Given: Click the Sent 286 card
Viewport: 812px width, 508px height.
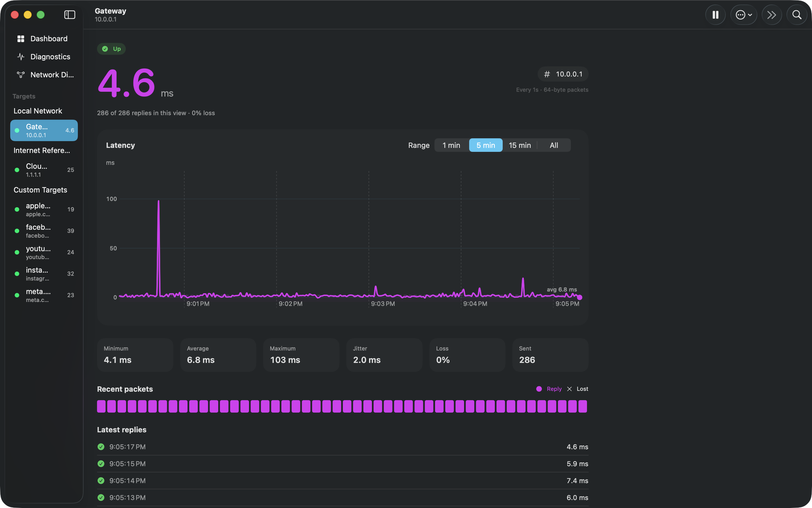Looking at the screenshot, I should (x=550, y=355).
